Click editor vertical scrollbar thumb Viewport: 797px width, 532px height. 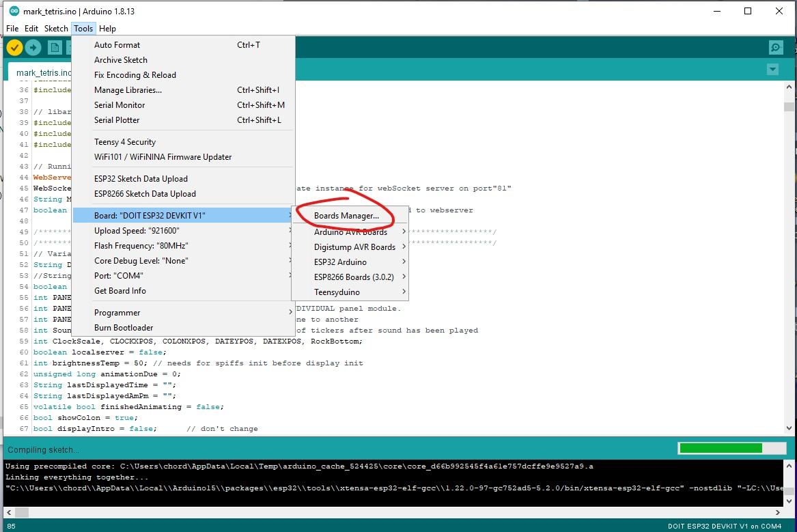(789, 107)
